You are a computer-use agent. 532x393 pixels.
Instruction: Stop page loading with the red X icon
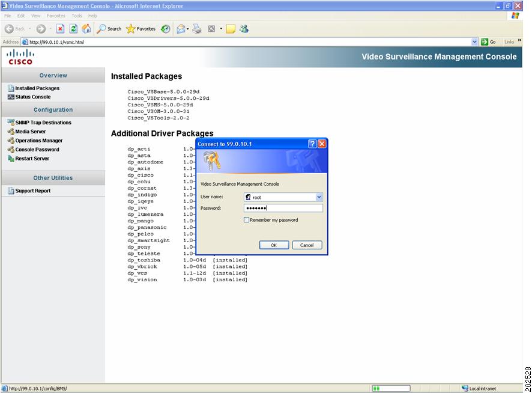click(x=60, y=29)
